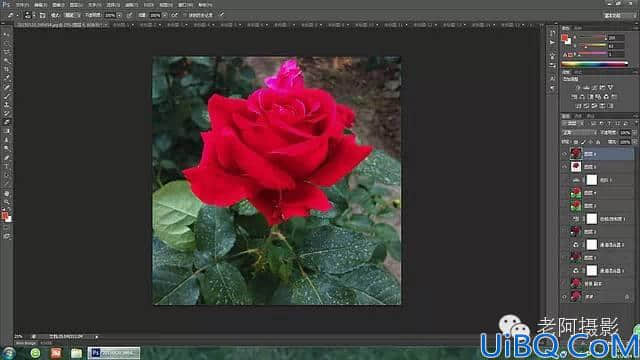The image size is (640, 360).
Task: Open the File menu
Action: pyautogui.click(x=22, y=5)
